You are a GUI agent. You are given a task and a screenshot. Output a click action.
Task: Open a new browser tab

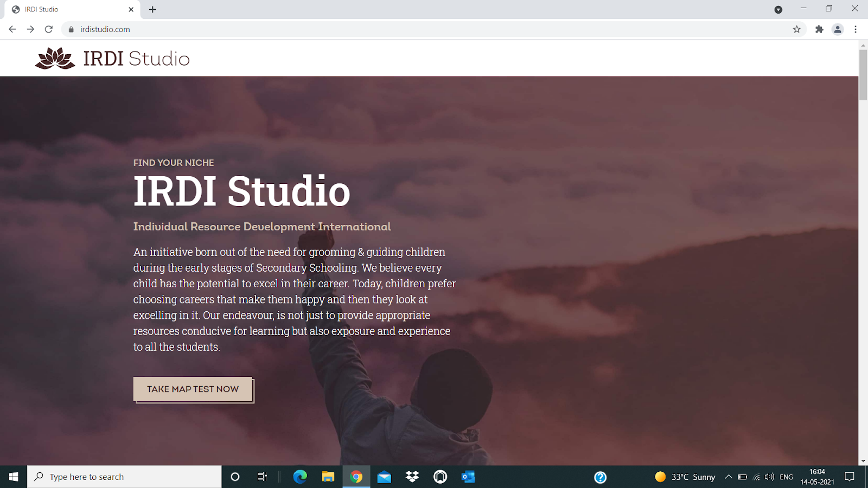coord(152,9)
